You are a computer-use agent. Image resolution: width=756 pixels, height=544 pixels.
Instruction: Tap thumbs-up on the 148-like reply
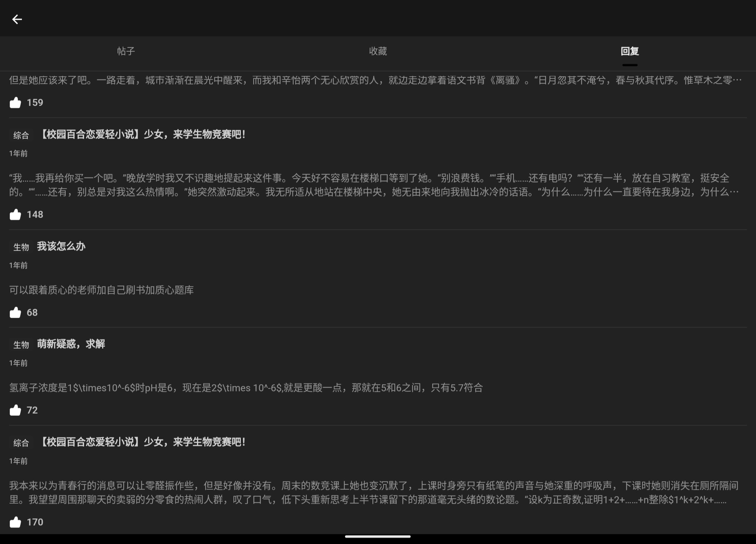(15, 214)
